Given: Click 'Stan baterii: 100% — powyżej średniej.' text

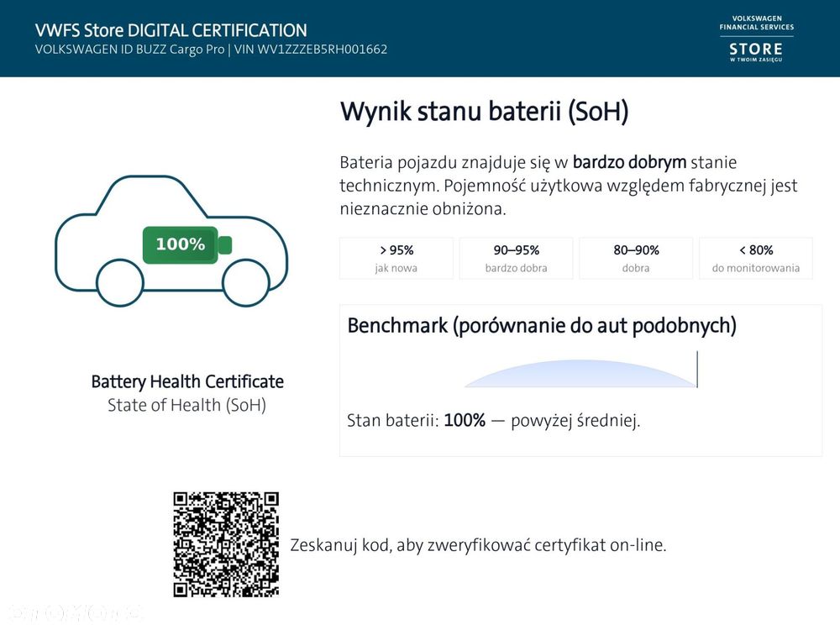Looking at the screenshot, I should (493, 421).
